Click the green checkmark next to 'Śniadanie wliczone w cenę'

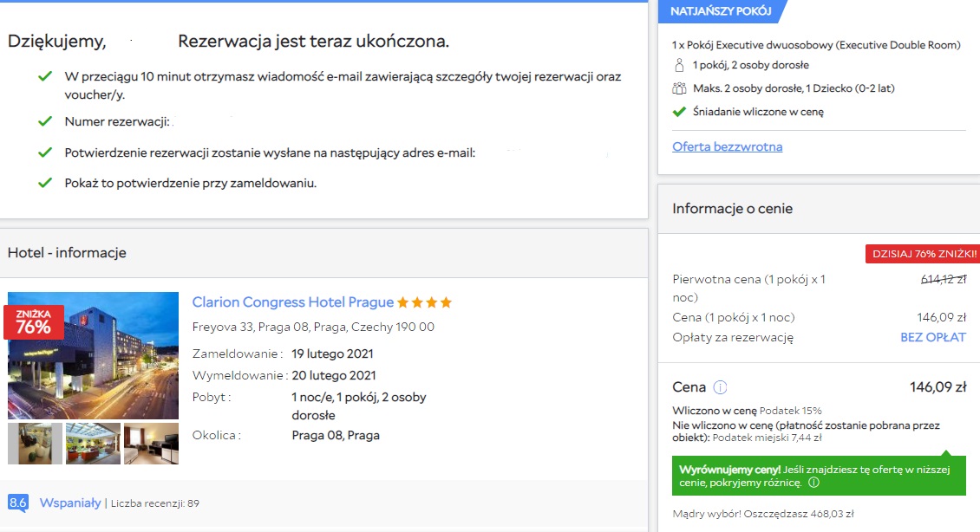point(679,112)
